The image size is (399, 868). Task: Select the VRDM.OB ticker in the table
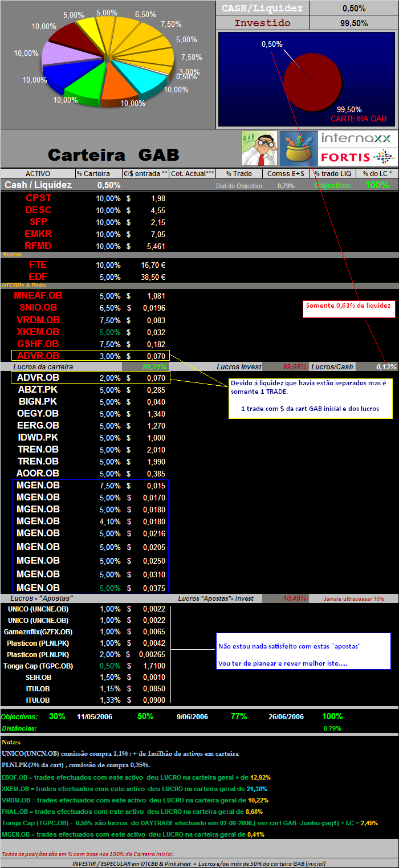click(38, 320)
